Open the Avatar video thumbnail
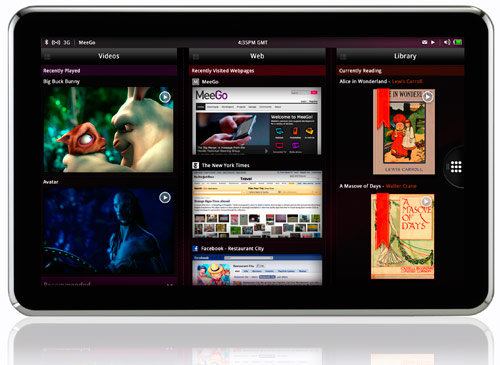Screen dimensions: 500x365 (108, 231)
